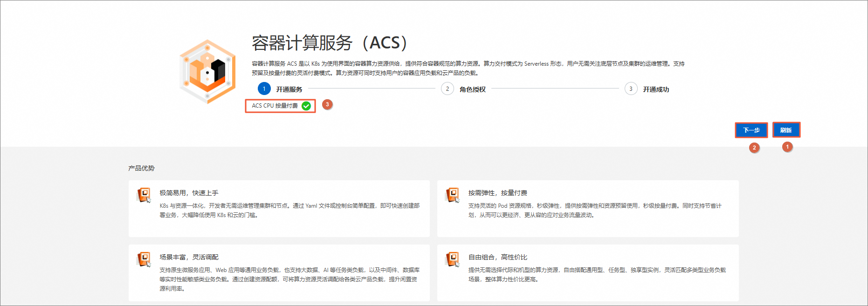Click the description starting 支持原生微服务应用
The width and height of the screenshot is (868, 306).
pyautogui.click(x=289, y=279)
